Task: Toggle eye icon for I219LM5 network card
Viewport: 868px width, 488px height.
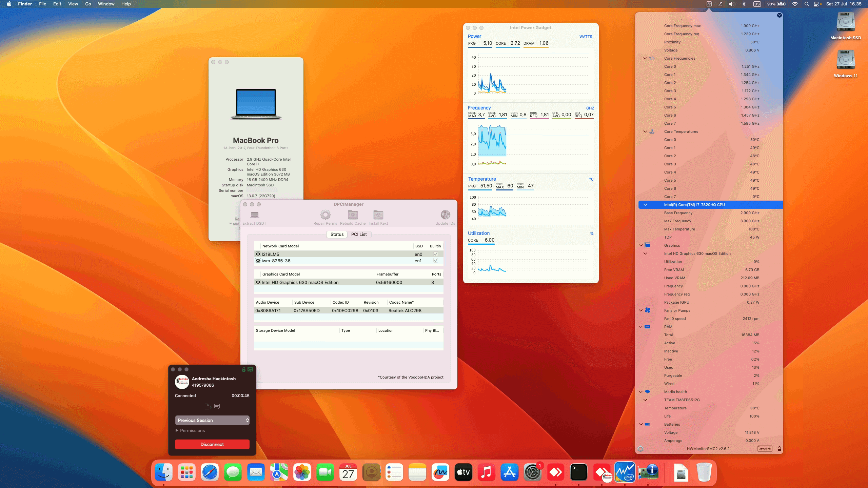Action: click(x=258, y=254)
